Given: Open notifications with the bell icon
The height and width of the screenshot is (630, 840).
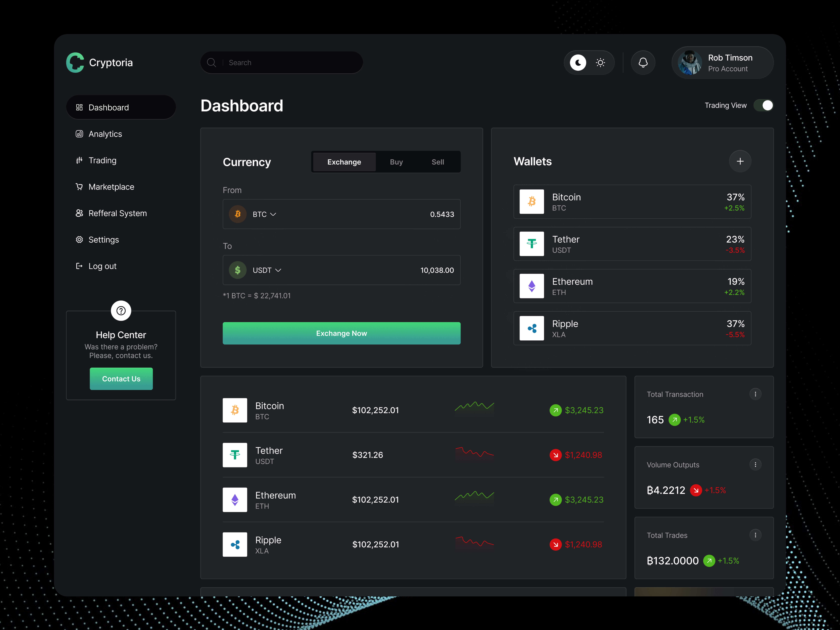Looking at the screenshot, I should tap(643, 63).
